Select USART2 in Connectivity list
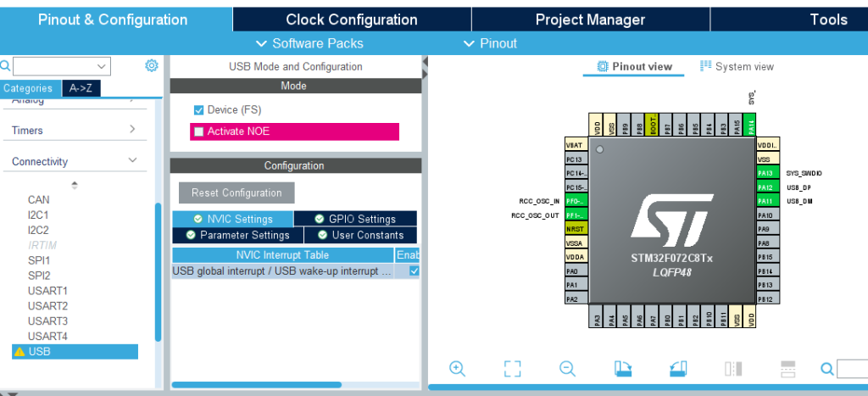 [47, 306]
